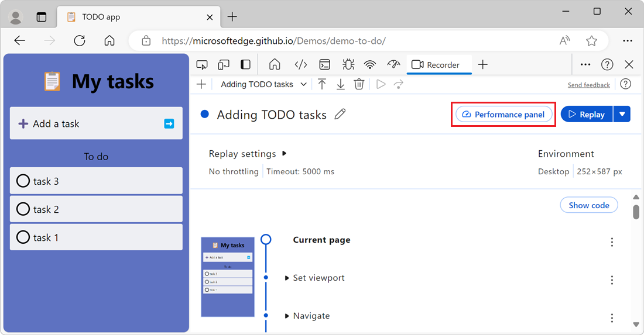Viewport: 644px width, 335px height.
Task: Close the DevTools panel
Action: [x=629, y=64]
